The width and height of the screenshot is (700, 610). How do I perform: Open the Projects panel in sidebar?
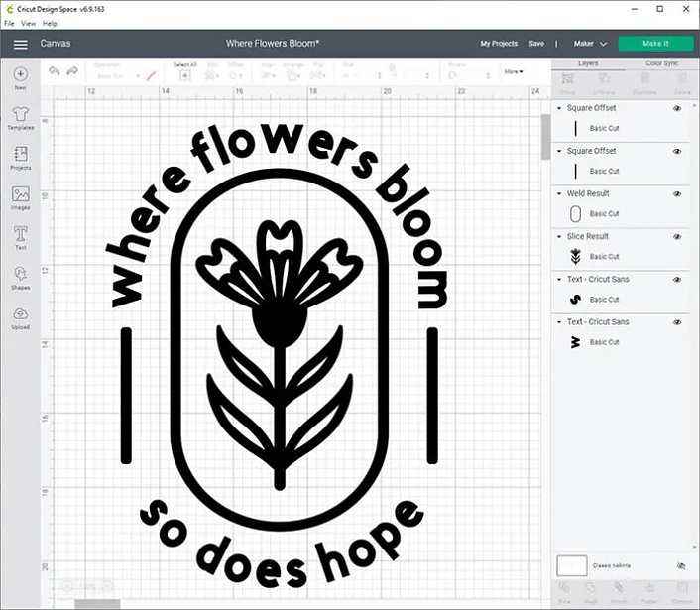pos(20,158)
